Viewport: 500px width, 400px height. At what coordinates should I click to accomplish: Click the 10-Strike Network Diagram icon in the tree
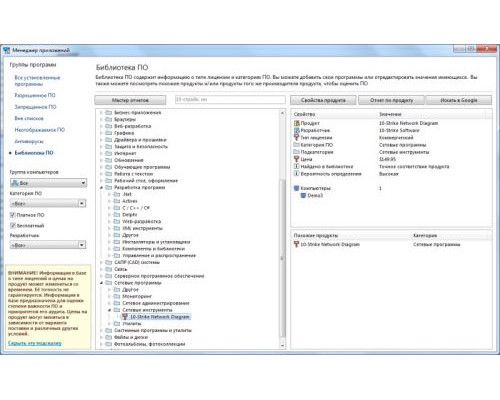point(125,317)
